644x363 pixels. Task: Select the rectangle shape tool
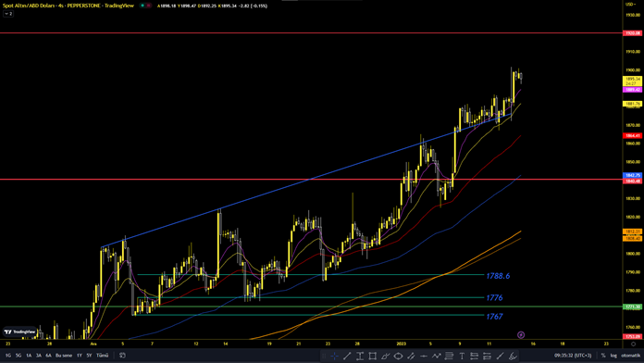pos(373,356)
